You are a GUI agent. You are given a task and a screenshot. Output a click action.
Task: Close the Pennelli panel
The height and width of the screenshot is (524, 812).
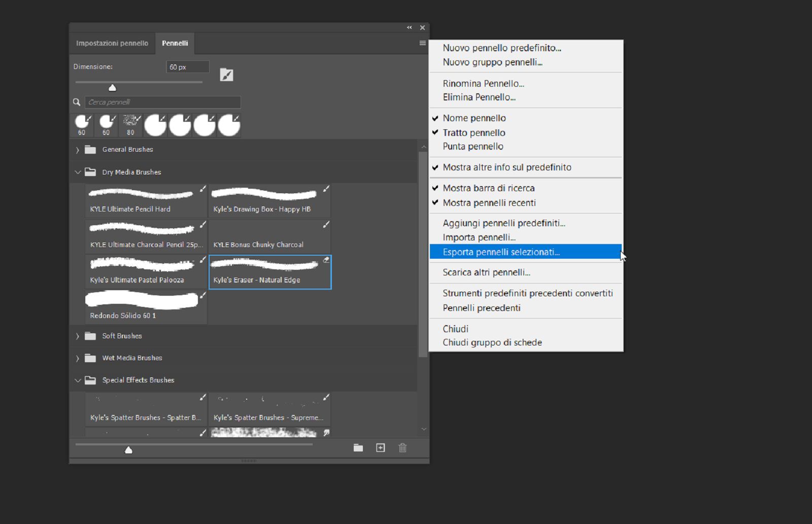point(422,27)
